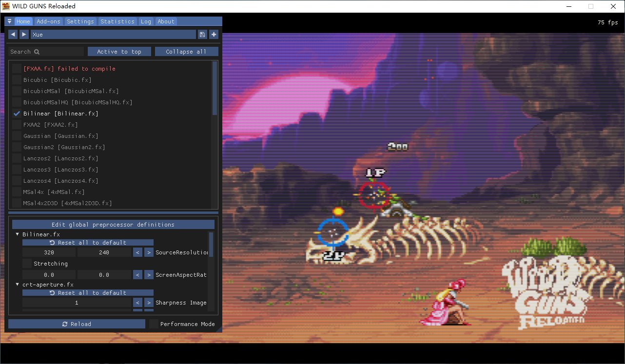Click the plus icon to add a preset
625x364 pixels.
click(x=214, y=34)
